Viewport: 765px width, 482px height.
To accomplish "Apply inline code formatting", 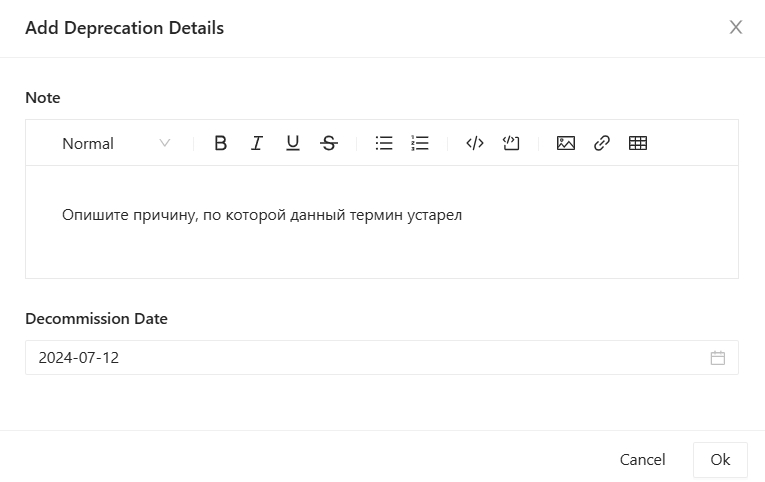I will pos(475,143).
